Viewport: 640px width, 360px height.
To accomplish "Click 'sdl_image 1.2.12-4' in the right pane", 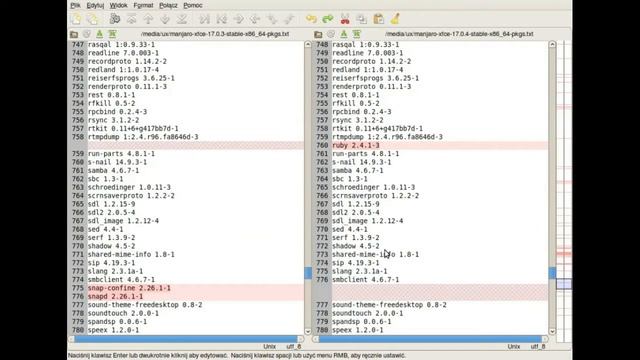I will 368,221.
